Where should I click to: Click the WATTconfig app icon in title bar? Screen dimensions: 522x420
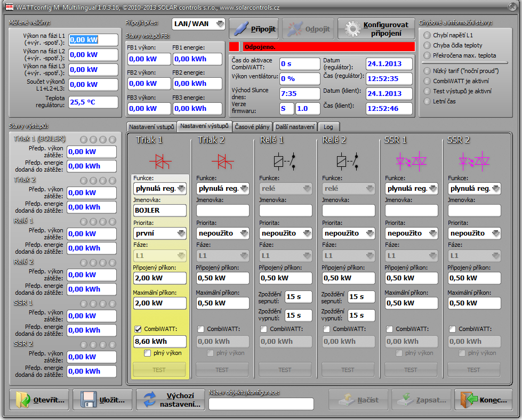[9, 6]
